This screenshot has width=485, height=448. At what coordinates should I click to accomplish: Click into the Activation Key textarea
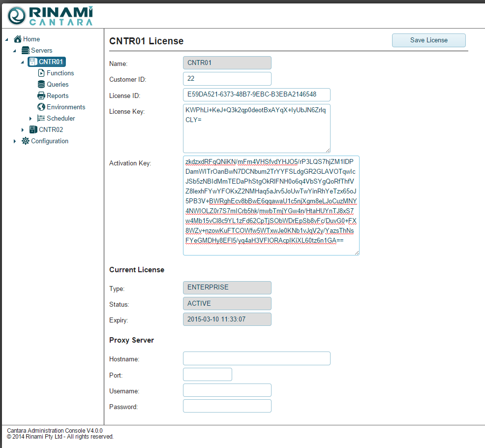[x=271, y=205]
